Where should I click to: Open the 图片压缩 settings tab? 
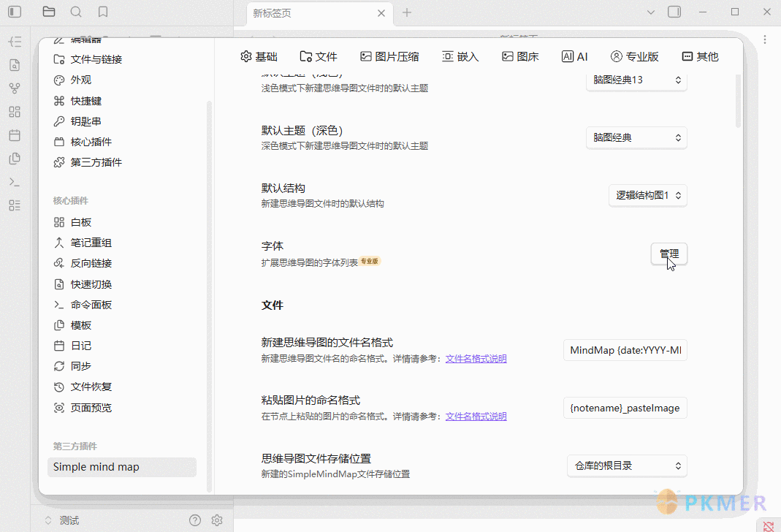pos(389,57)
